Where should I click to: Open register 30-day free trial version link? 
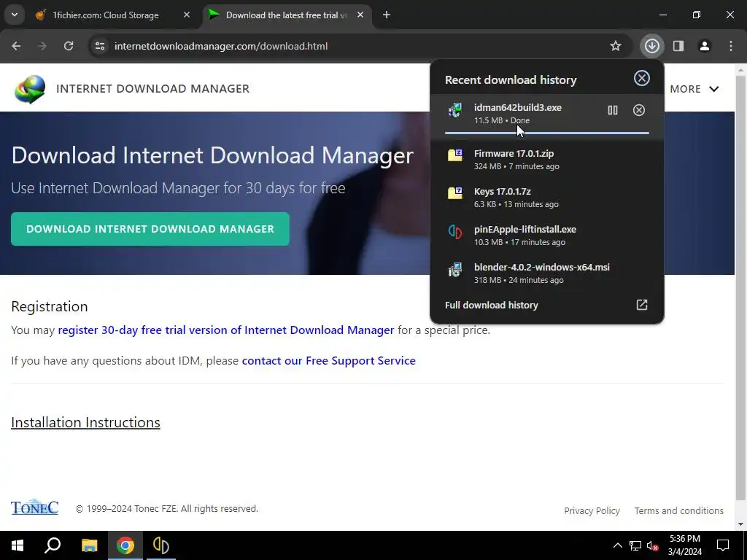[226, 330]
